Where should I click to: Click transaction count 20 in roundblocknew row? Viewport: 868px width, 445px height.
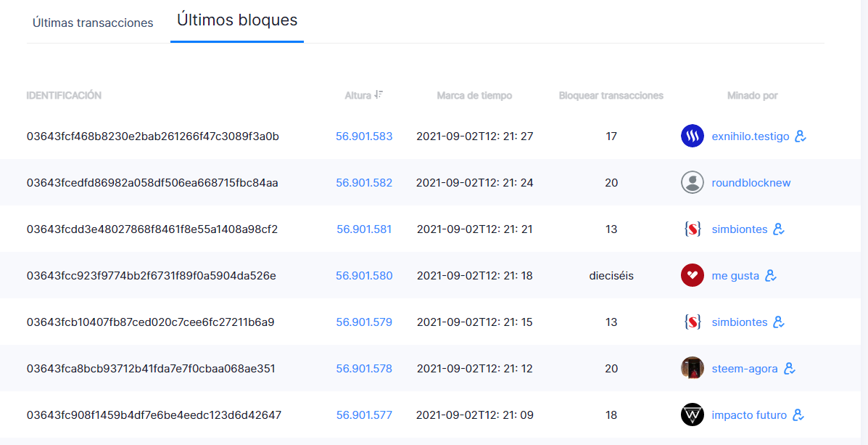611,183
